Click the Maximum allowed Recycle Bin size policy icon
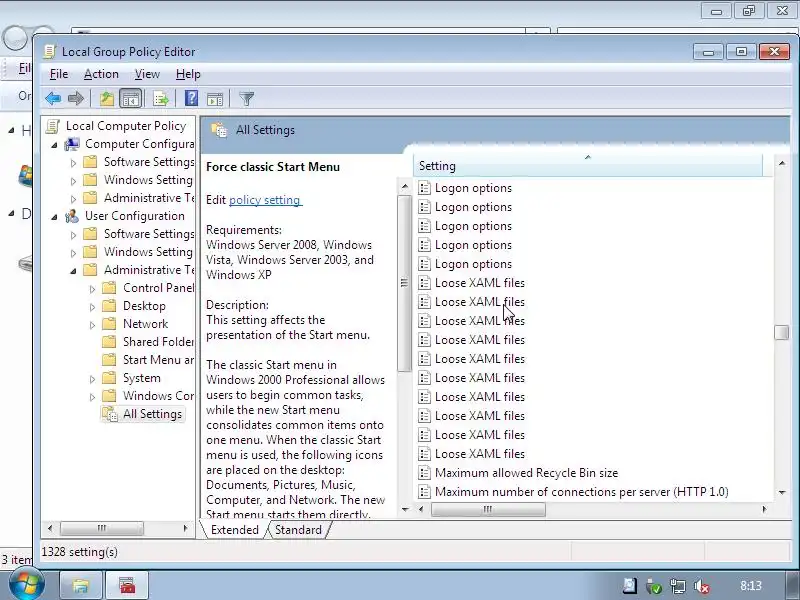The width and height of the screenshot is (800, 600). [424, 473]
